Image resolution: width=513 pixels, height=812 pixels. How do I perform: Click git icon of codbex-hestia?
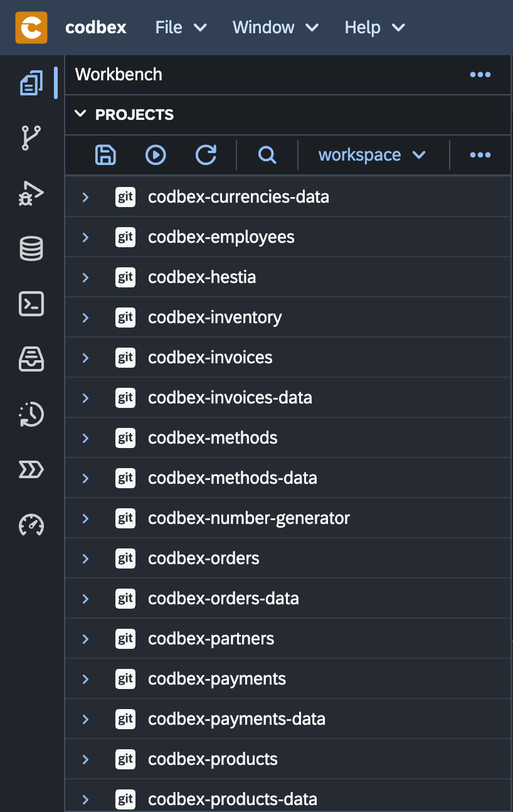[x=125, y=277]
